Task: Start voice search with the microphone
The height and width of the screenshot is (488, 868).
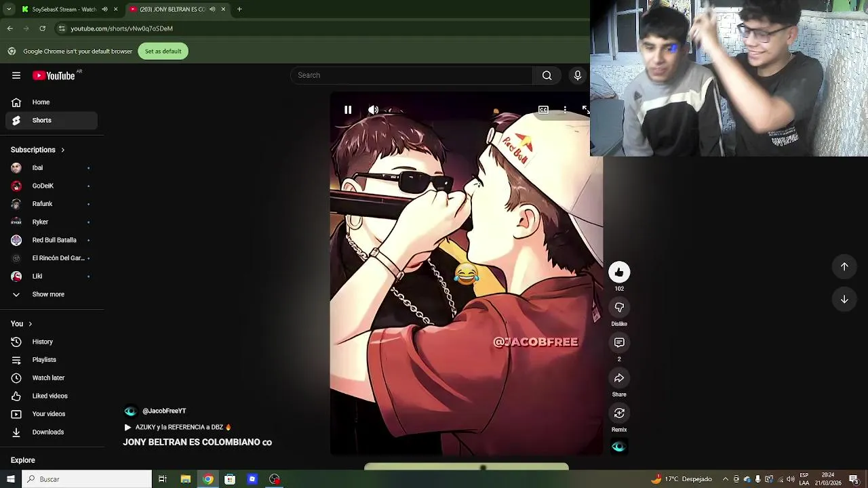Action: tap(578, 75)
